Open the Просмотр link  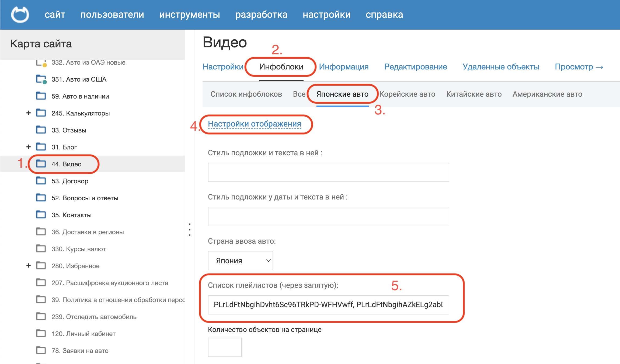(x=579, y=67)
